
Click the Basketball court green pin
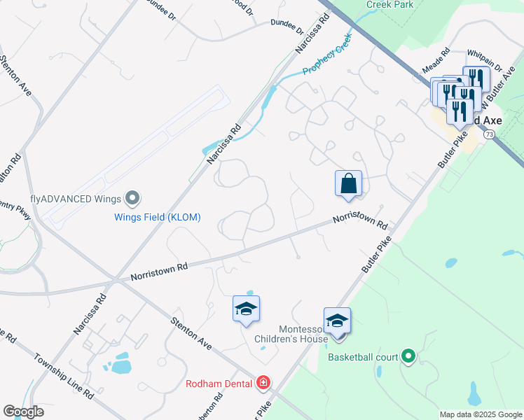coord(408,356)
